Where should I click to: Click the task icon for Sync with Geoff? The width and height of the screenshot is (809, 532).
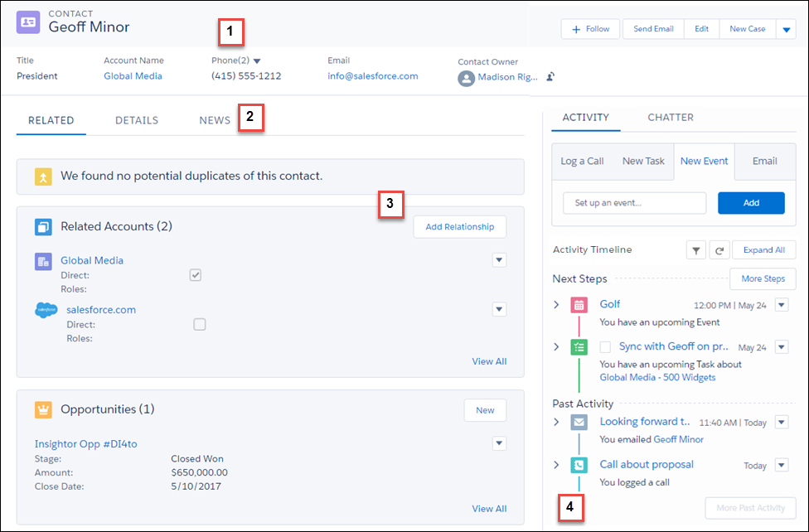pyautogui.click(x=579, y=347)
